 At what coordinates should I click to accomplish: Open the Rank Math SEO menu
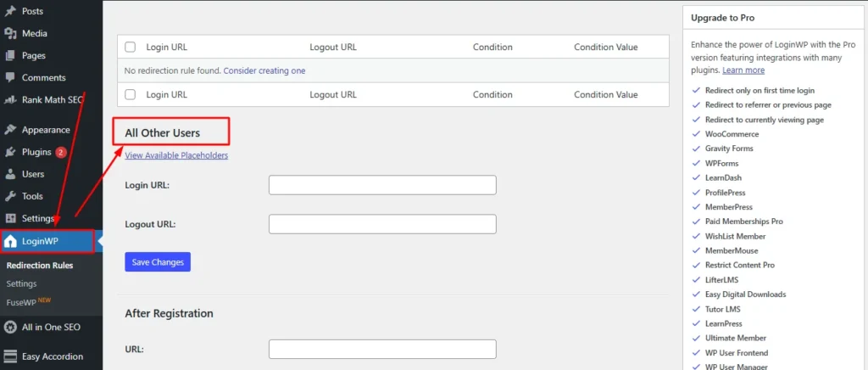click(x=51, y=100)
